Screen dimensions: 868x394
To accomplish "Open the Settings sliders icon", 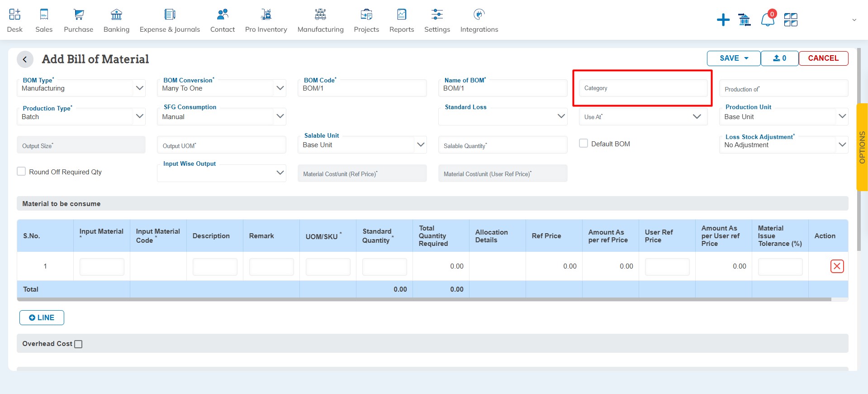I will pos(437,14).
